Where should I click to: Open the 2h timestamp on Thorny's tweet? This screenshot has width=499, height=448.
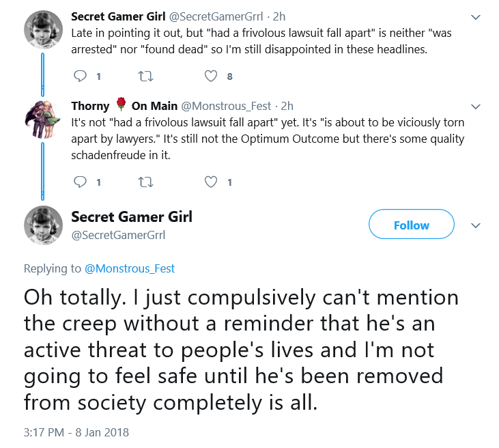[x=287, y=106]
